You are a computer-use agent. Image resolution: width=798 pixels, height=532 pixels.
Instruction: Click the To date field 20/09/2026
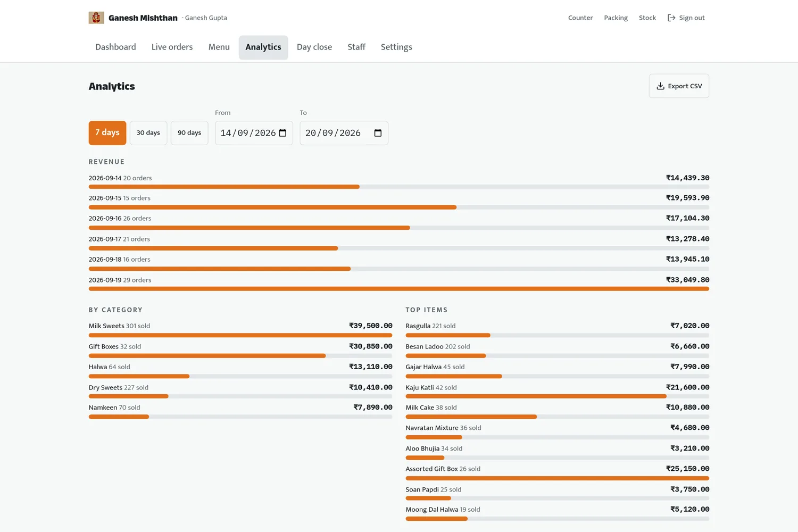click(344, 133)
